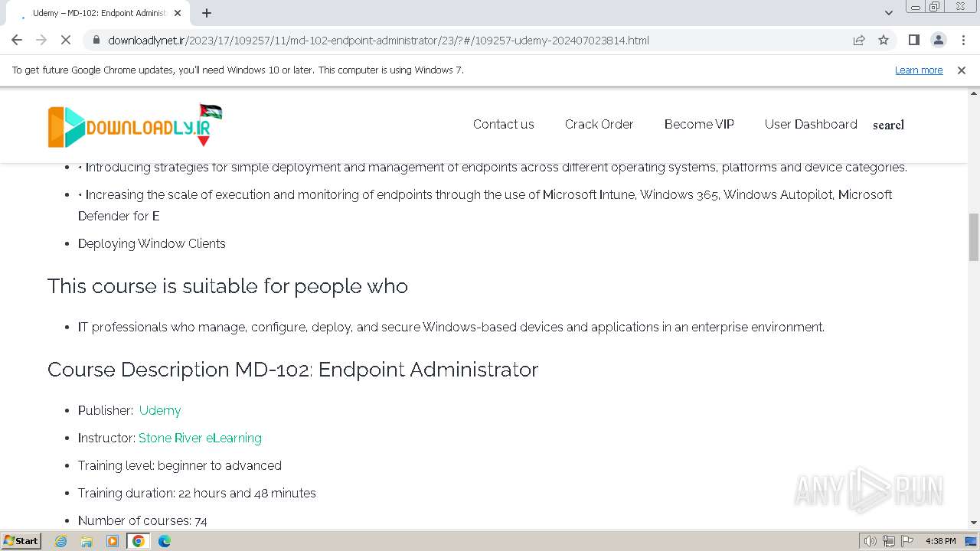This screenshot has height=551, width=980.
Task: Dismiss the Chrome update notification bar
Action: tap(962, 70)
